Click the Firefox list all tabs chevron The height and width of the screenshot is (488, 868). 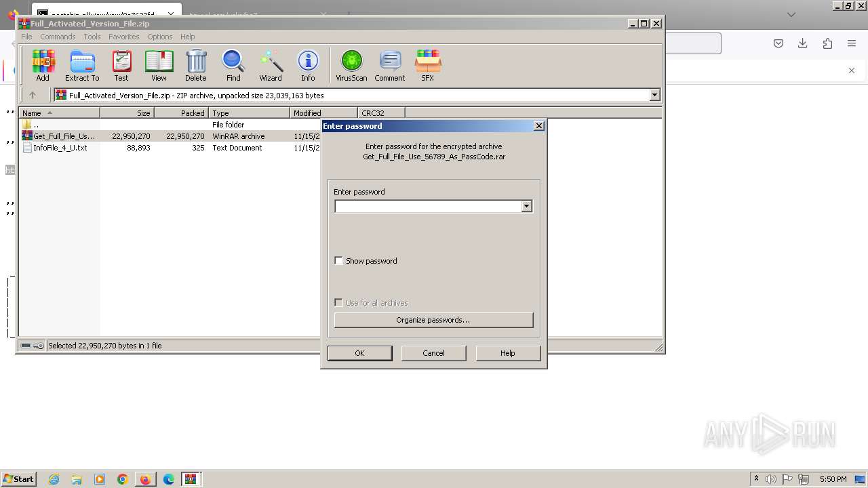791,14
